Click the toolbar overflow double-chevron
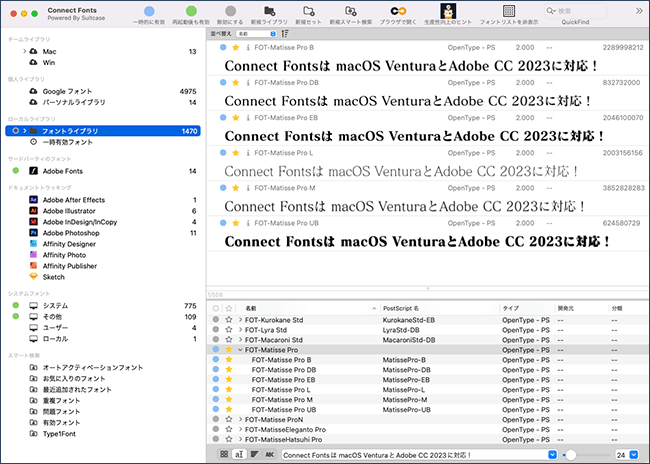The height and width of the screenshot is (464, 650). click(639, 11)
